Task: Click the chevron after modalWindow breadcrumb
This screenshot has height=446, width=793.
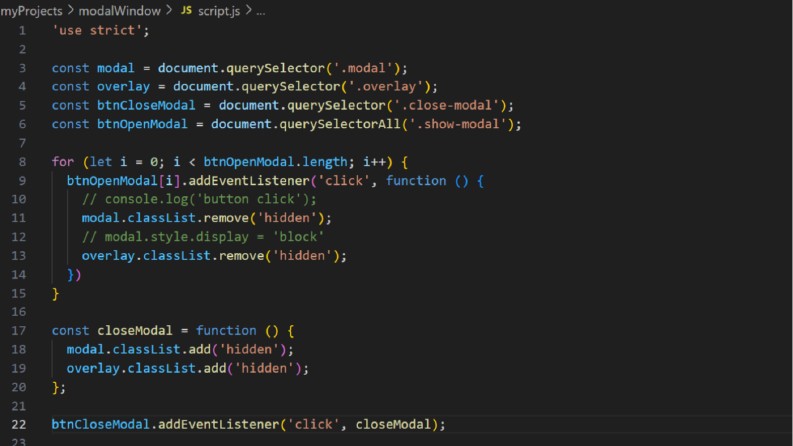Action: (x=169, y=11)
